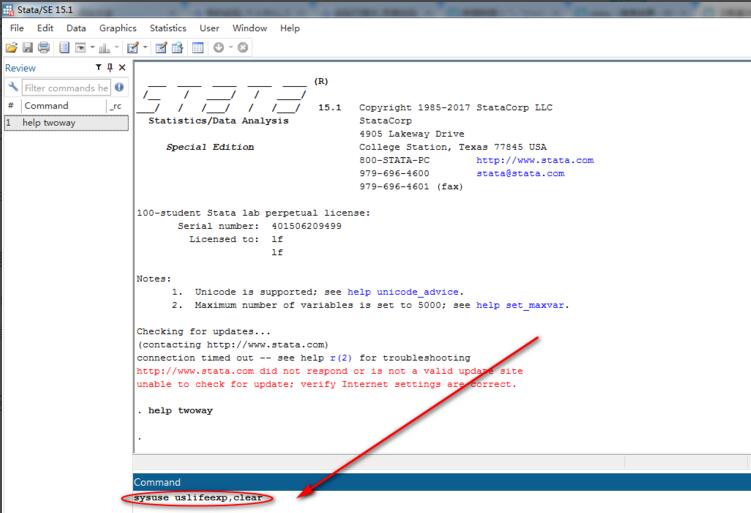This screenshot has height=513, width=751.
Task: Click the 'Checking for updates...' text
Action: [x=204, y=331]
